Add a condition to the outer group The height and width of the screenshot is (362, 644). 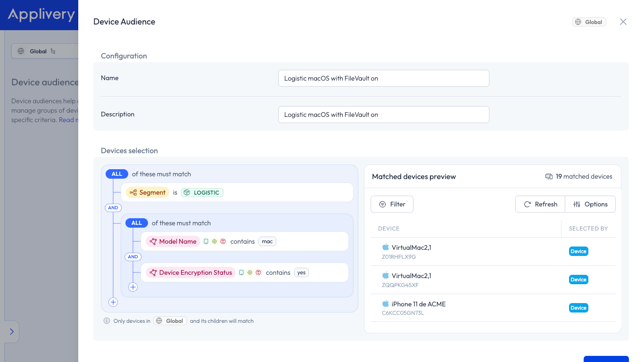113,302
